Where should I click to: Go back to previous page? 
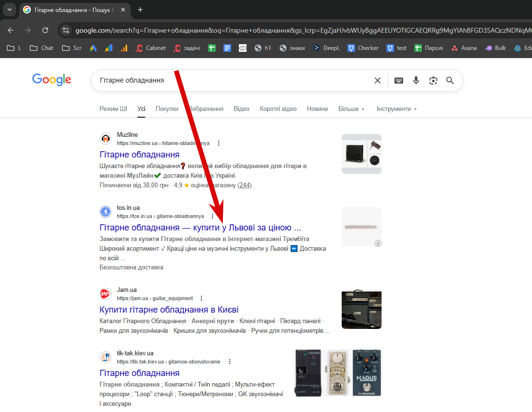click(11, 30)
